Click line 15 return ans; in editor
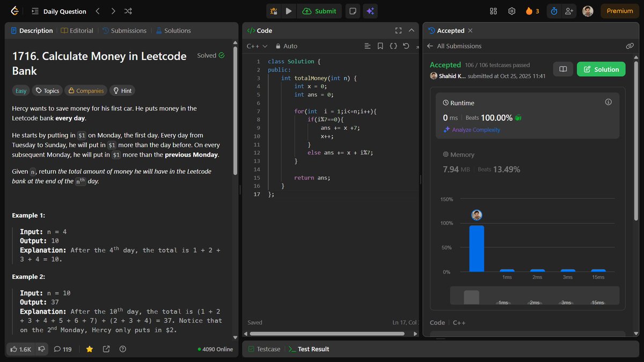The height and width of the screenshot is (362, 644). click(312, 178)
